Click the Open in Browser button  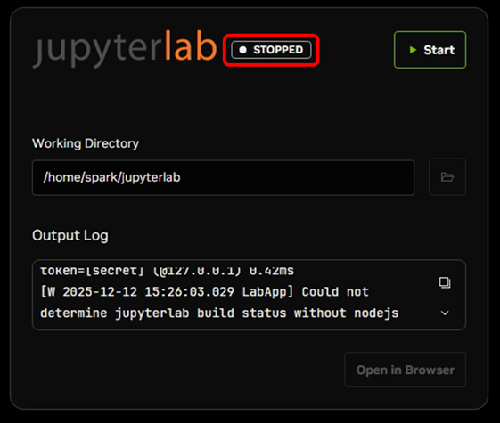[x=405, y=370]
